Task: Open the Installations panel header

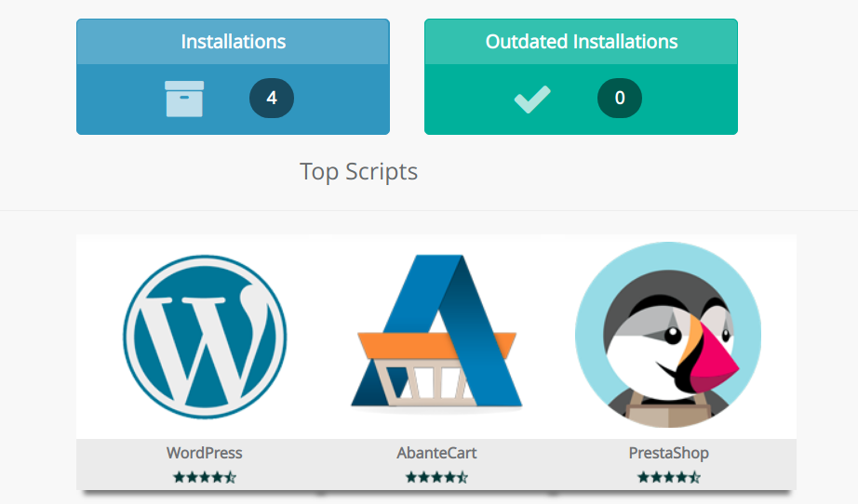Action: click(233, 42)
